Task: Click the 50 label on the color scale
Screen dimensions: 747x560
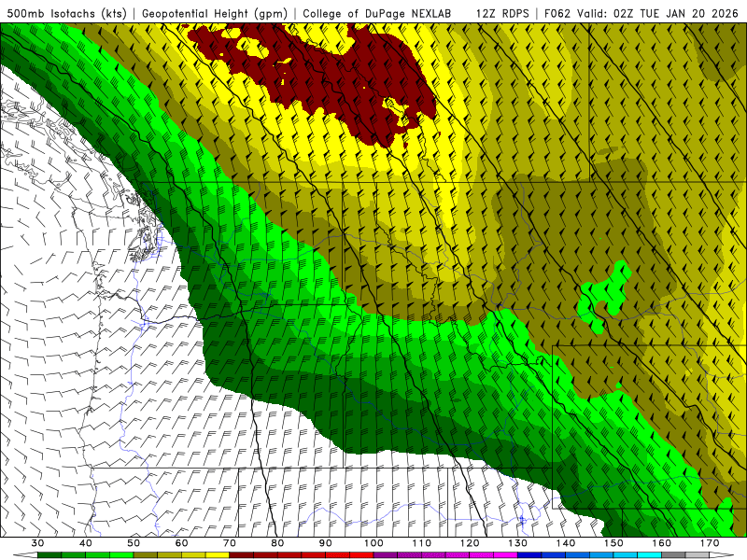Action: click(134, 543)
